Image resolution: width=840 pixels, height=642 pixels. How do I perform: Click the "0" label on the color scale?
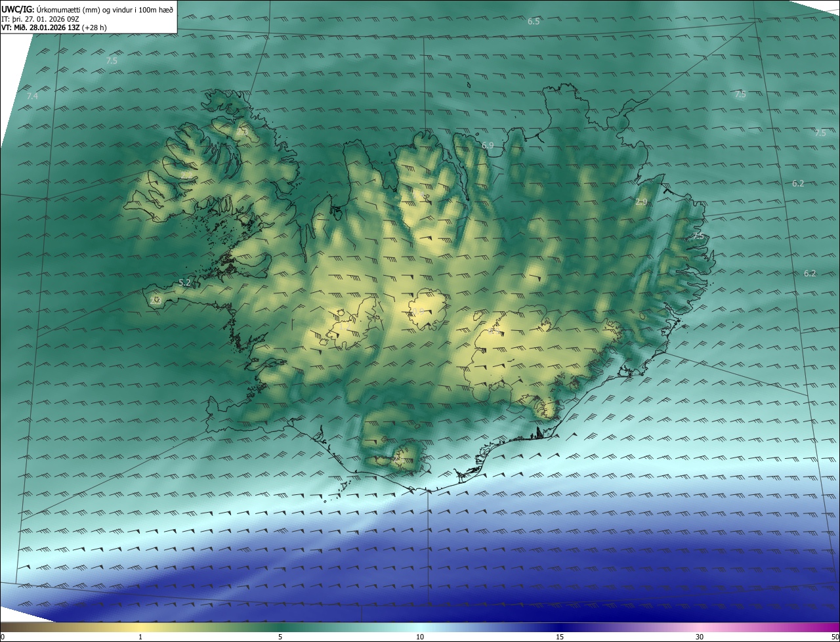click(3, 637)
